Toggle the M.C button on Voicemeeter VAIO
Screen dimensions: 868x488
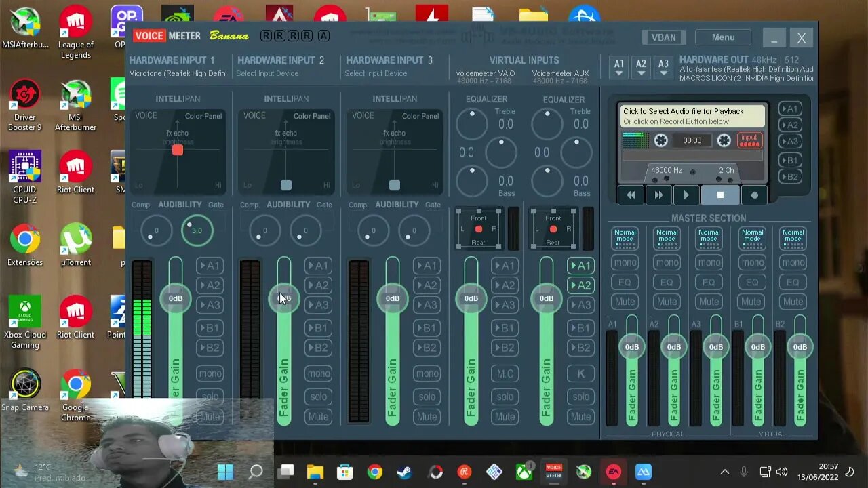pyautogui.click(x=505, y=373)
